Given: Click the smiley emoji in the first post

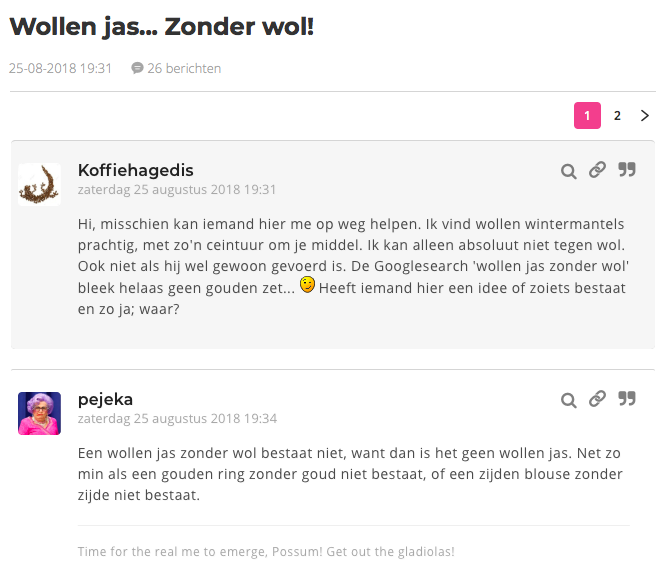Looking at the screenshot, I should (308, 286).
